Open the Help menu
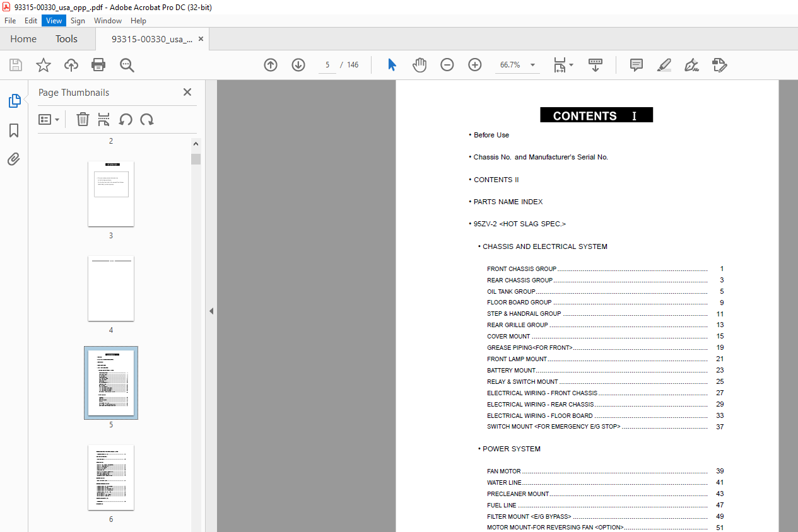 tap(138, 21)
